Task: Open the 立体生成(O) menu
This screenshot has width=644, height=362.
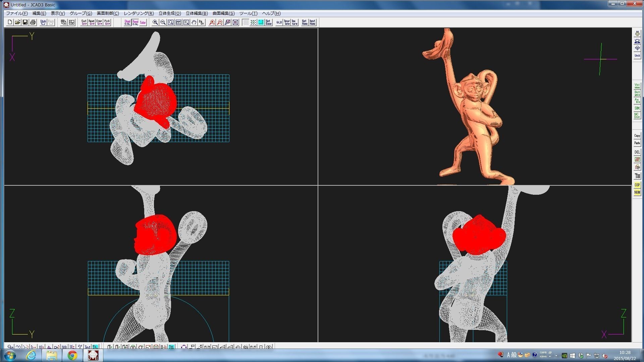Action: point(170,13)
